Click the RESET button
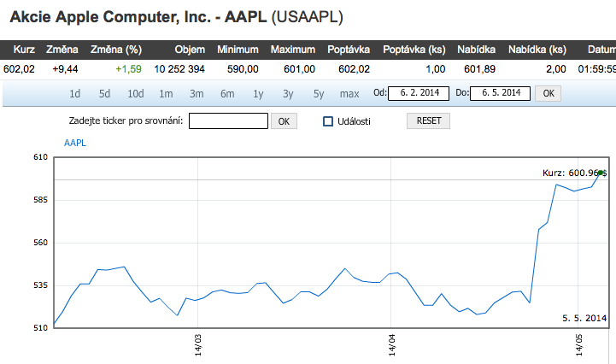This screenshot has height=364, width=616. (429, 121)
